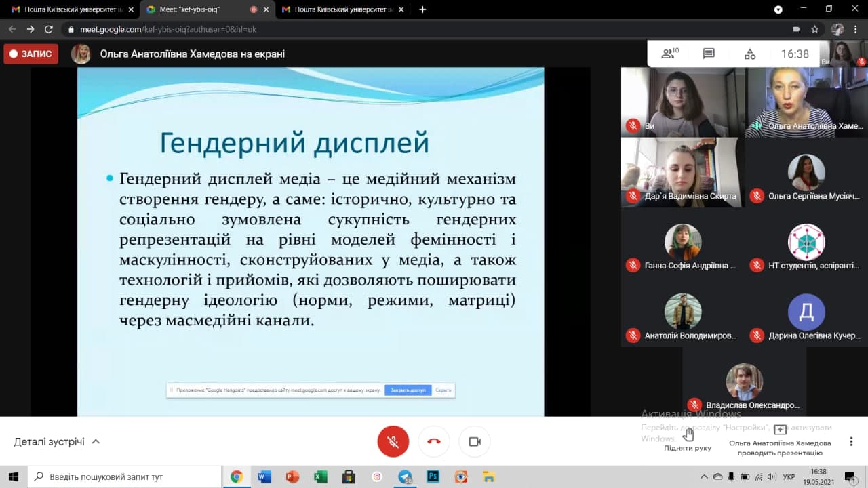Click the red hang up call button
Screen dimensions: 868x488
434,442
